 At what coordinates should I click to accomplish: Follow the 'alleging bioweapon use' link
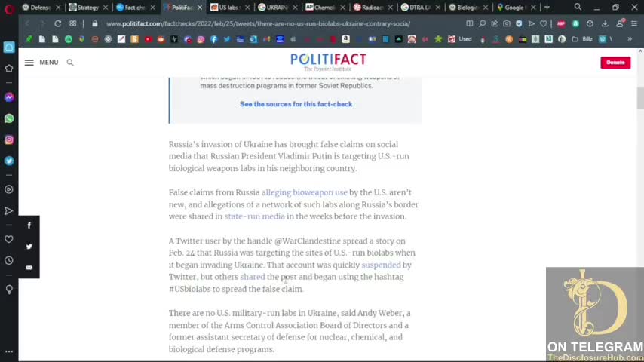(305, 192)
